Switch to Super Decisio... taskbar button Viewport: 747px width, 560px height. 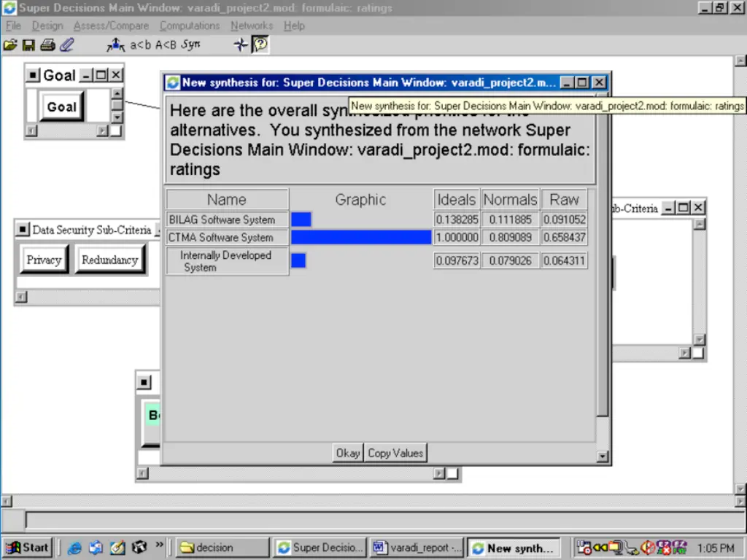coord(320,548)
